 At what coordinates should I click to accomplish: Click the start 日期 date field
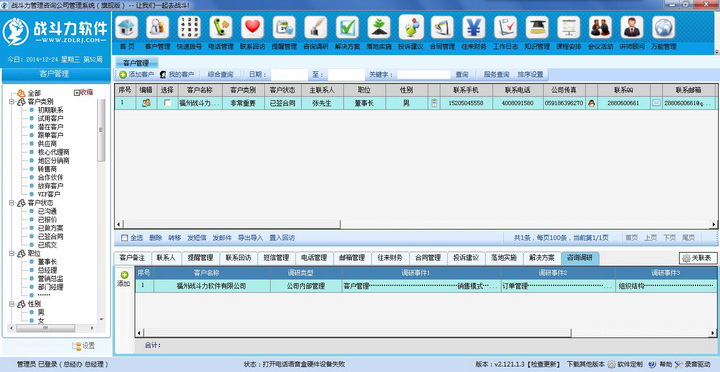click(x=289, y=74)
